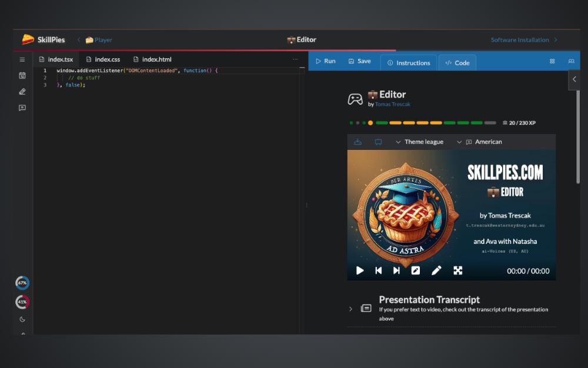Collapse the right side panel with arrow
The image size is (588, 368).
574,79
